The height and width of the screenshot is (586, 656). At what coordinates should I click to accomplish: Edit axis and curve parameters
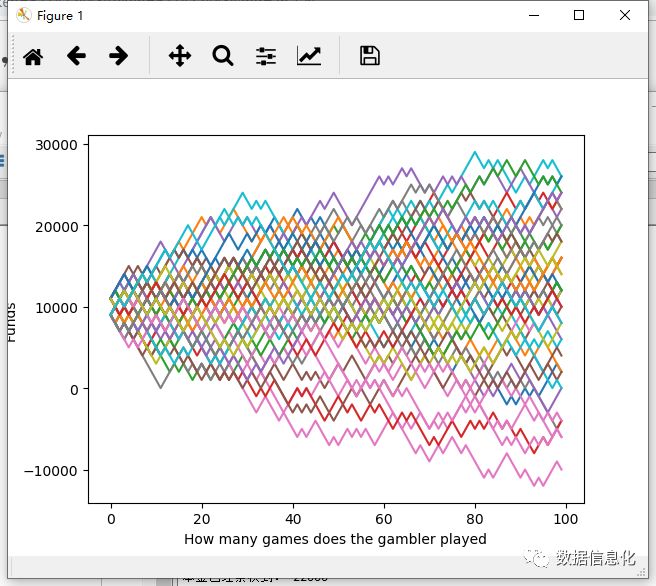tap(309, 56)
